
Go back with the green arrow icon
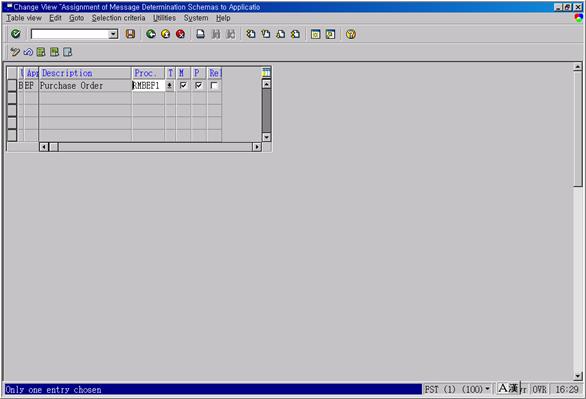pyautogui.click(x=151, y=34)
